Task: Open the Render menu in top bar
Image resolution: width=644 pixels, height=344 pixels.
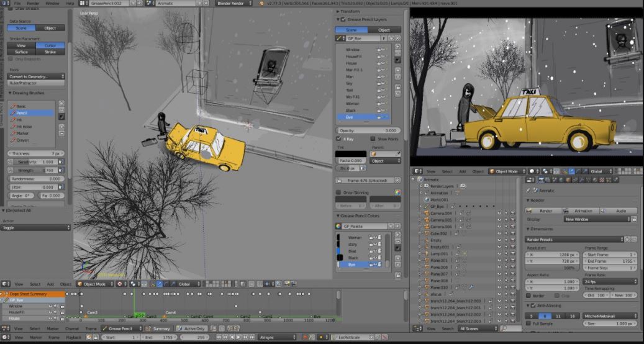Action: coord(33,3)
